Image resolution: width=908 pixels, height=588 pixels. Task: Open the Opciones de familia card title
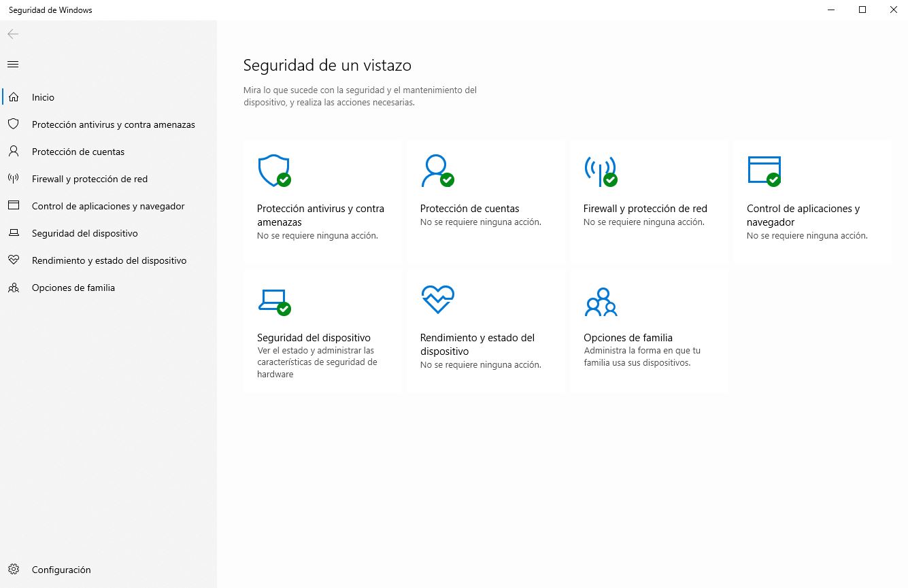628,338
